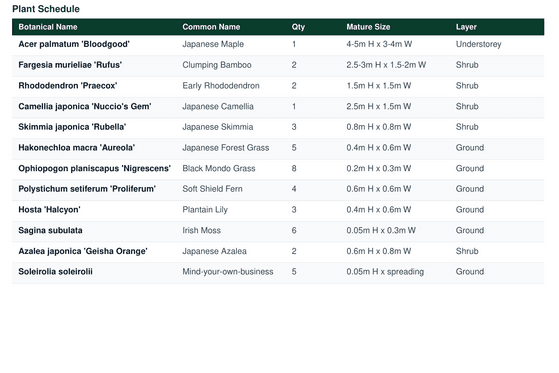This screenshot has height=373, width=559.
Task: Click the Black Mondo Grass common name
Action: coord(219,168)
